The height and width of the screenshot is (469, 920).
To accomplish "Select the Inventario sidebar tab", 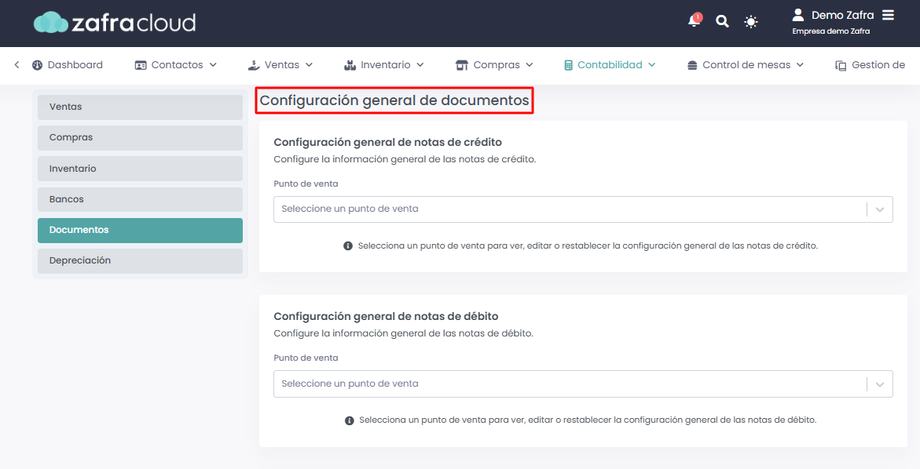I will pos(140,169).
